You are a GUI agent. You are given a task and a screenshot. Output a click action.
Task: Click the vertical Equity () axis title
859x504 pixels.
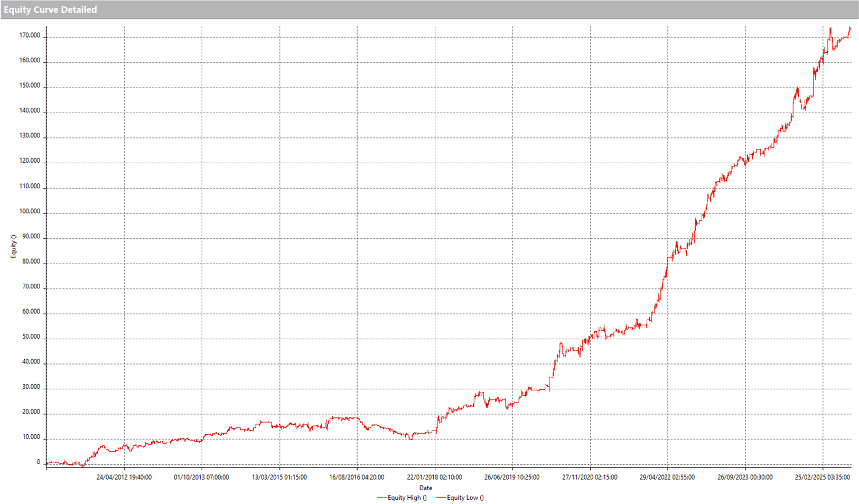[14, 246]
